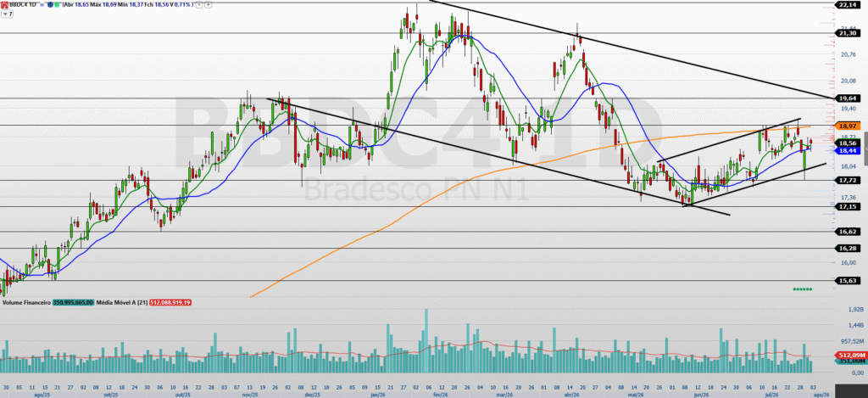Click the out/25 month label on time axis

[x=183, y=395]
